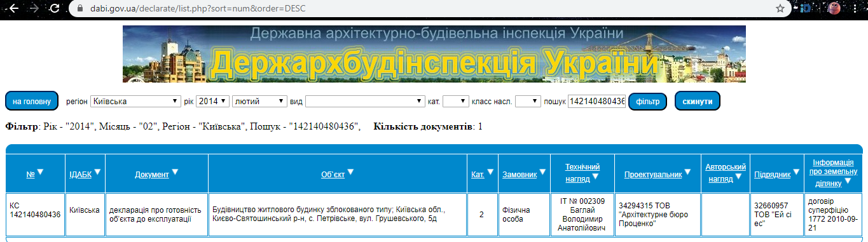Sort by Проектувальник column arrow
The width and height of the screenshot is (868, 242).
pyautogui.click(x=688, y=172)
